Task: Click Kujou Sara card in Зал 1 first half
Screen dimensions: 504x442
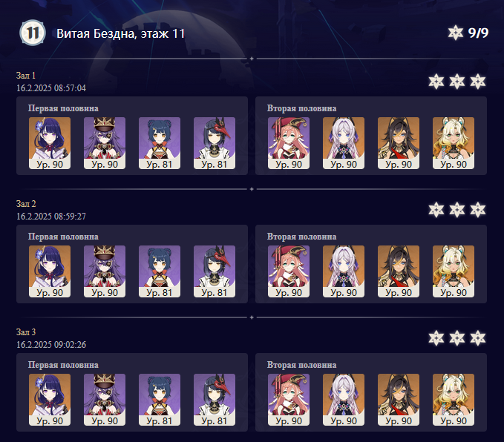Action: pos(215,143)
